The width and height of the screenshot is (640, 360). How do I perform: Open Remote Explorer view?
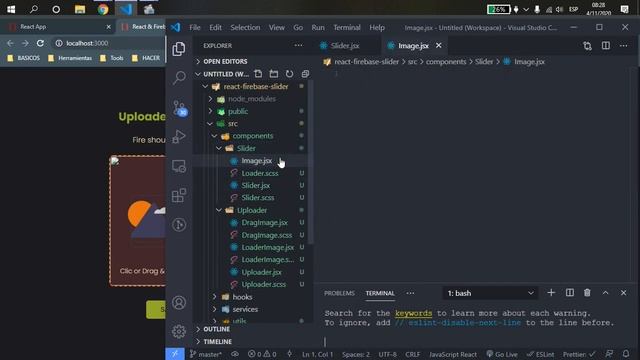179,166
